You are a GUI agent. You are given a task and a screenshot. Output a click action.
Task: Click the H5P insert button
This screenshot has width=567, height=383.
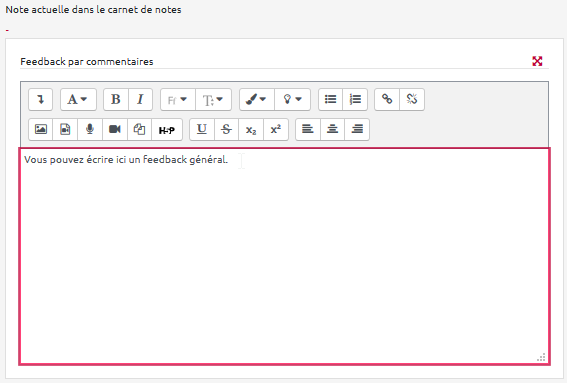click(167, 129)
